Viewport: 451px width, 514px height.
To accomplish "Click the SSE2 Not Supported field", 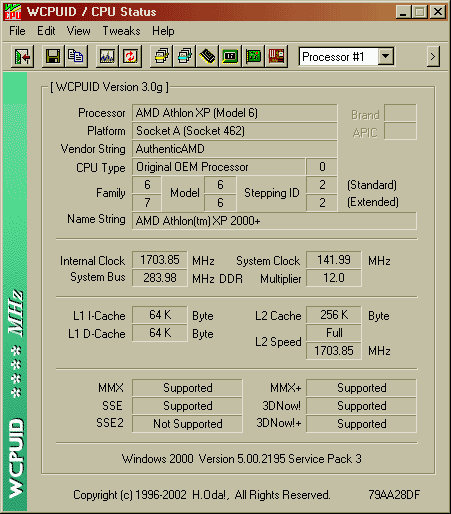I will pos(187,424).
